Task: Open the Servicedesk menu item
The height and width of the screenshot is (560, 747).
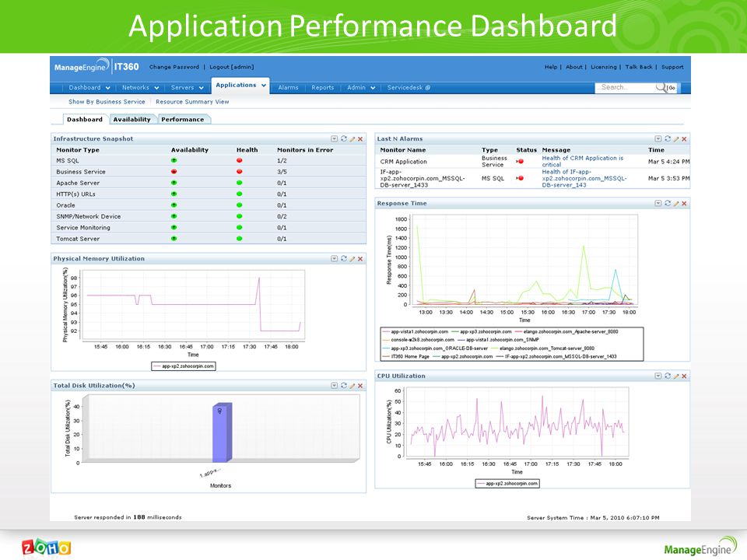Action: [409, 88]
